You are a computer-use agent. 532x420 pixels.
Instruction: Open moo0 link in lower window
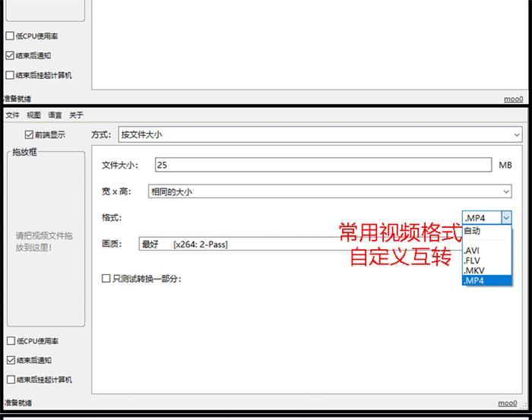pyautogui.click(x=507, y=403)
